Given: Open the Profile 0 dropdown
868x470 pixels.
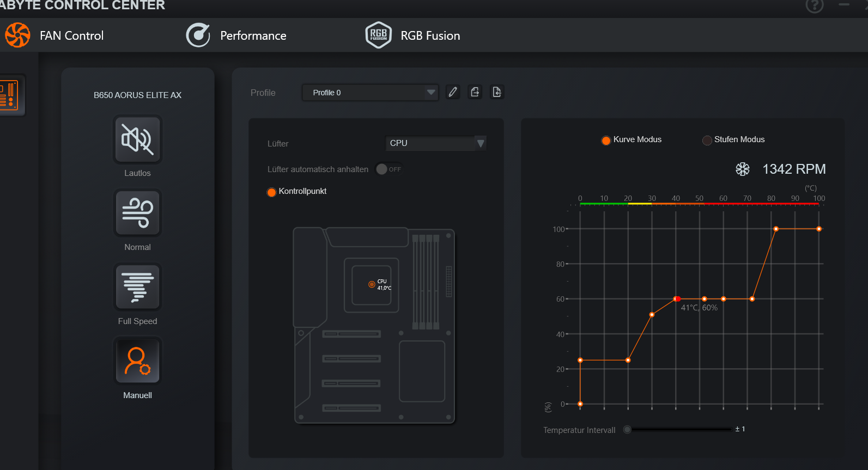Looking at the screenshot, I should click(371, 93).
